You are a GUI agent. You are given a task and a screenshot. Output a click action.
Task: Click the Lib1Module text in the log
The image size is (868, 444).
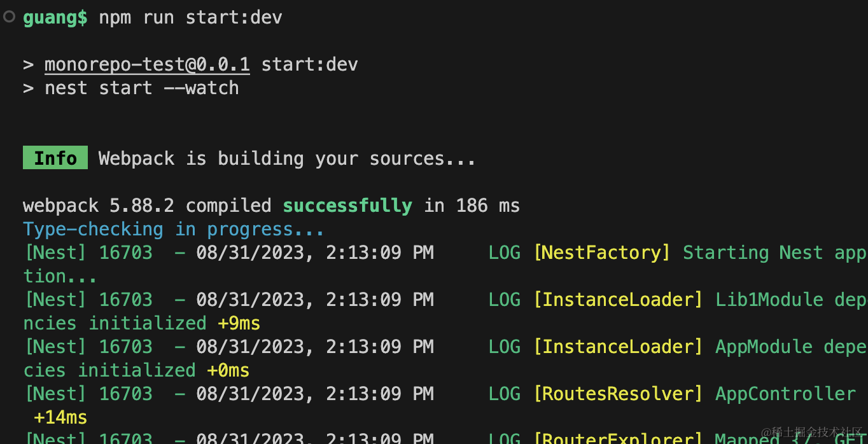point(769,300)
